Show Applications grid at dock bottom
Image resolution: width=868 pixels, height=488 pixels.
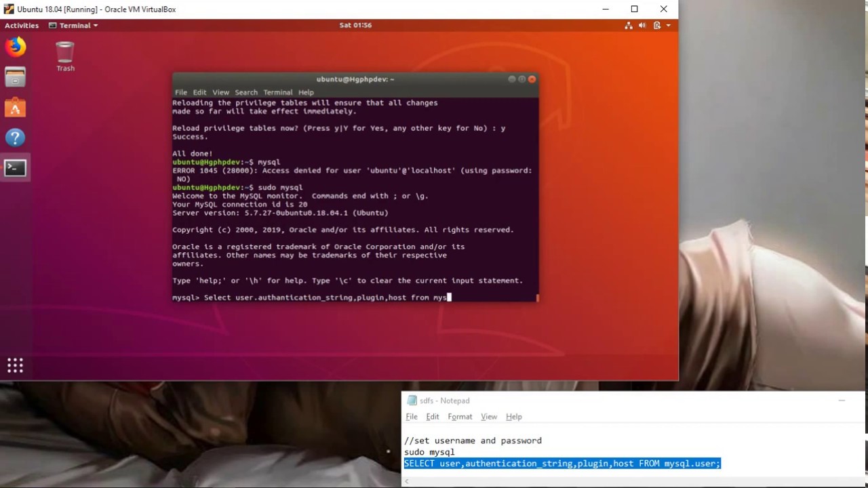15,366
